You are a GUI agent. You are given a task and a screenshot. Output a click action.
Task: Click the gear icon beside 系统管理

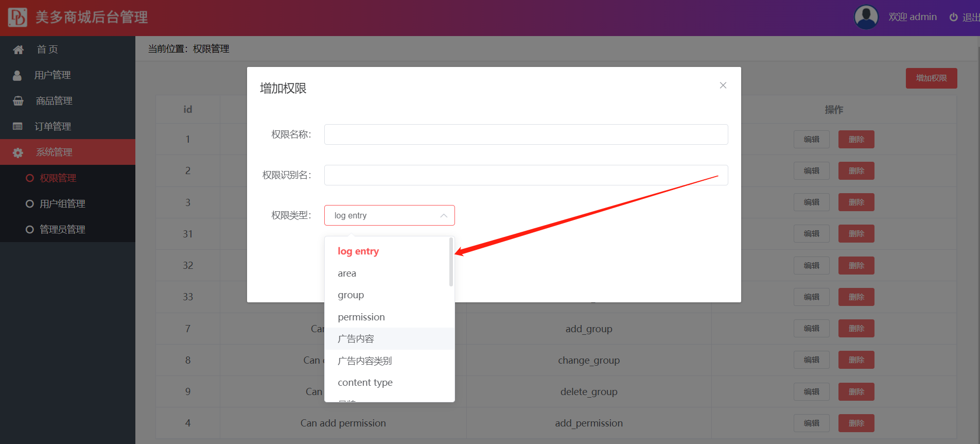18,152
